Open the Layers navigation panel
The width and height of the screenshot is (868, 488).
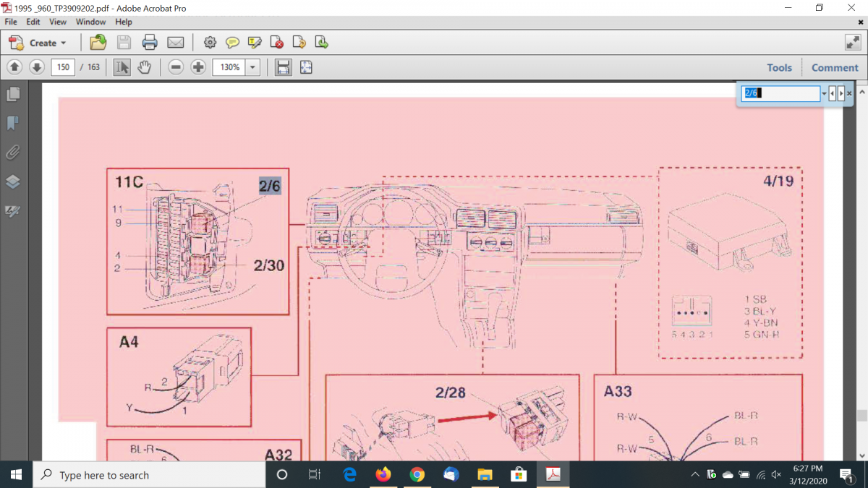point(12,181)
